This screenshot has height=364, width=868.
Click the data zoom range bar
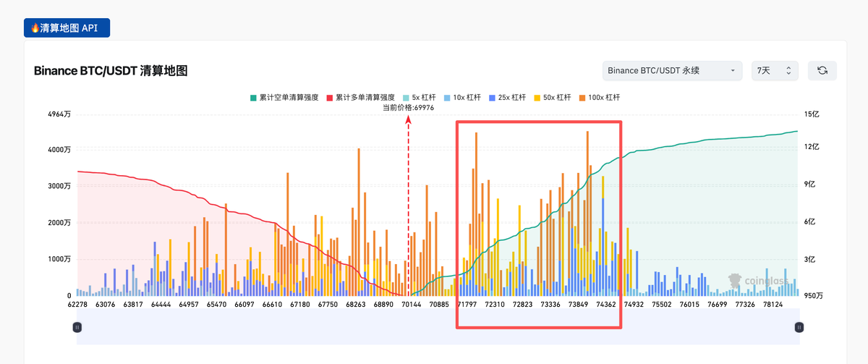tap(438, 327)
